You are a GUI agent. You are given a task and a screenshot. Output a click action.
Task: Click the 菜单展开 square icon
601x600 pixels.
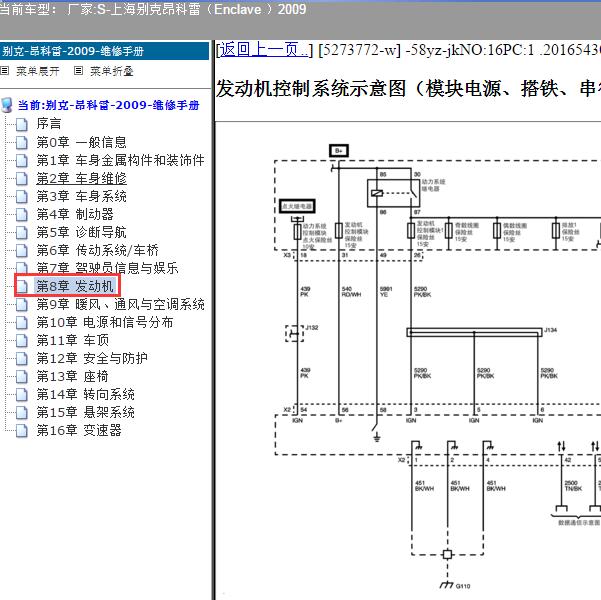point(5,71)
